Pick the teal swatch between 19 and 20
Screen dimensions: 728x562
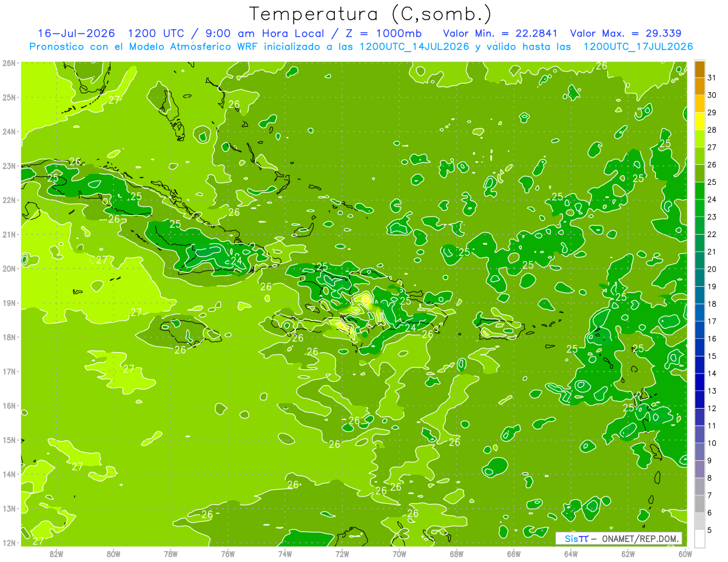point(699,278)
